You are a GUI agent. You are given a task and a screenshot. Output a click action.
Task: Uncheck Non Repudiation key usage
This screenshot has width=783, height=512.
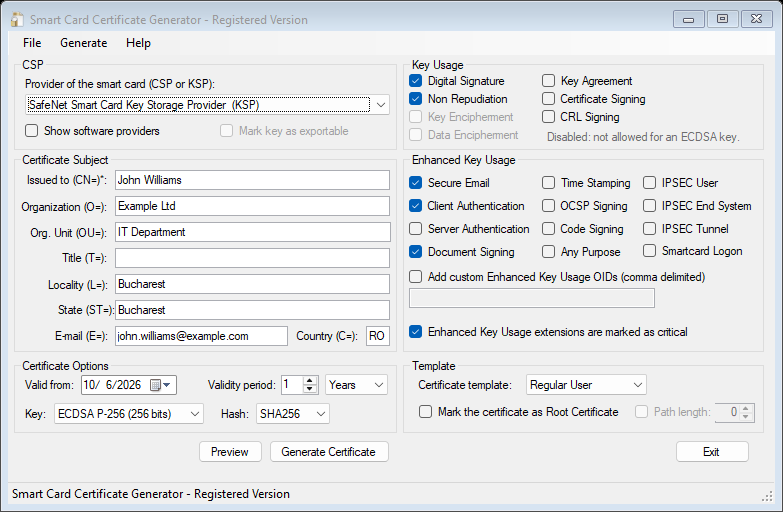coord(415,99)
